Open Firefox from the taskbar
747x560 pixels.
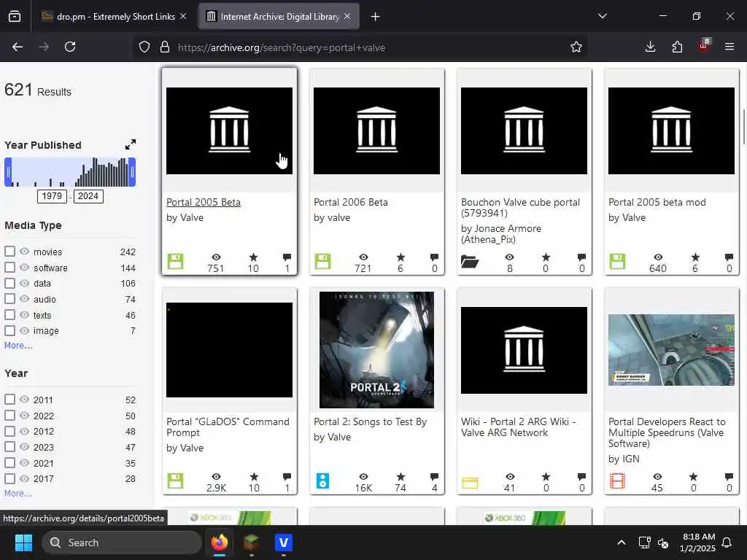pos(219,542)
